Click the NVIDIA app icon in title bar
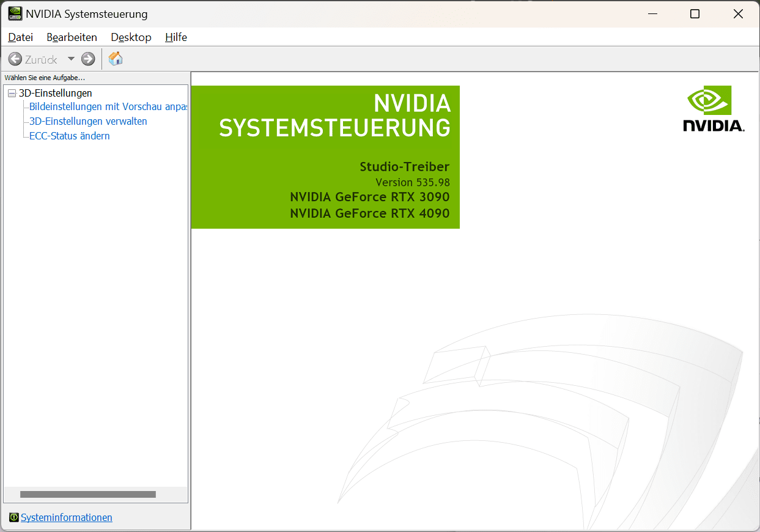Screen dimensions: 760x532 (15, 13)
